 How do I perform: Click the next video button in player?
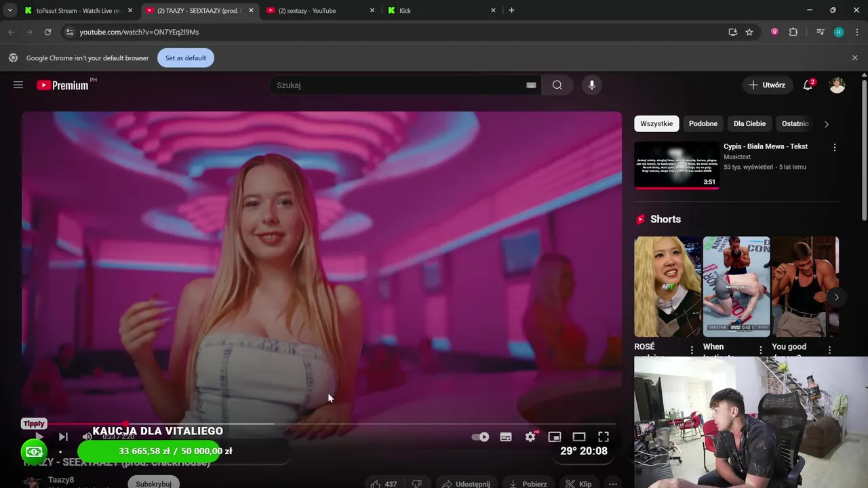coord(63,437)
